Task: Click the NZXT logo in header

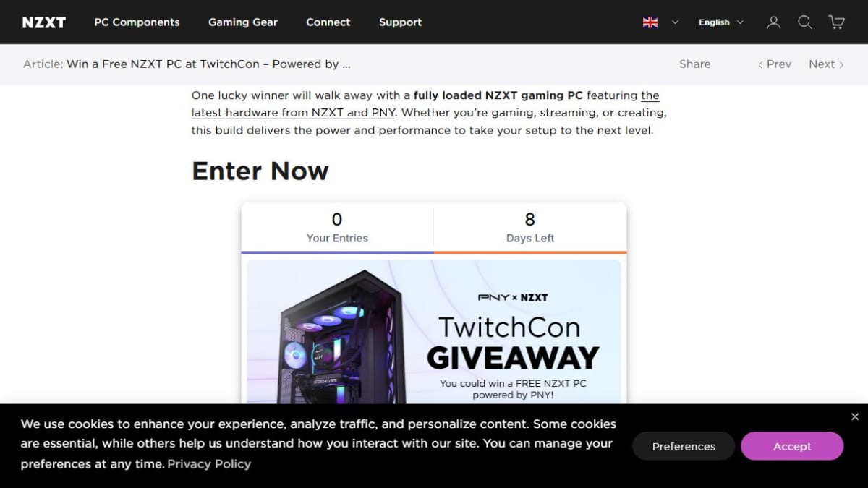Action: pos(44,22)
